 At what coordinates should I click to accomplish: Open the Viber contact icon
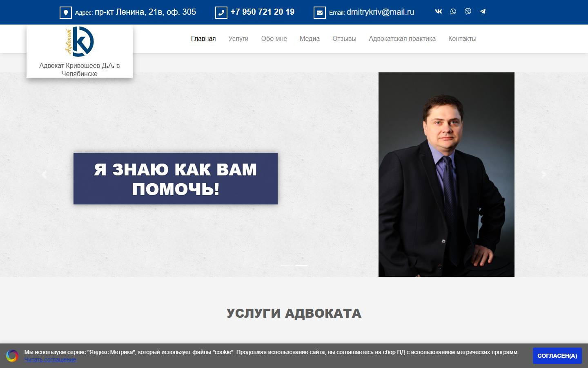click(x=468, y=11)
